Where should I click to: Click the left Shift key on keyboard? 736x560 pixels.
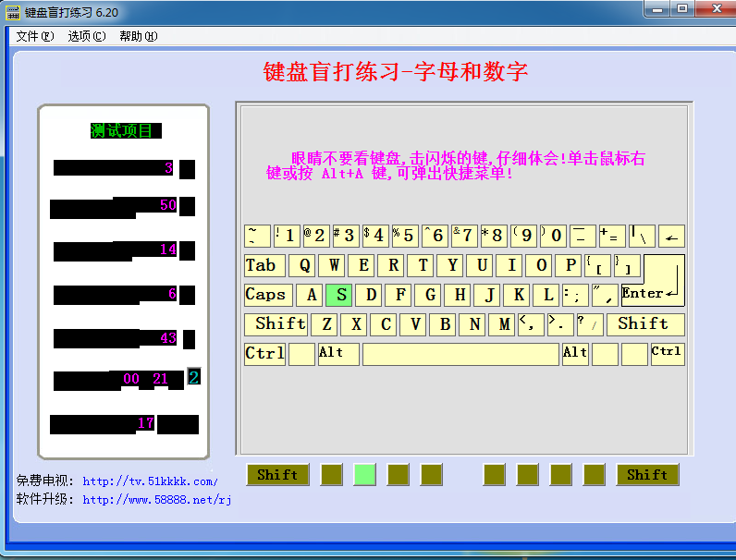coord(276,324)
